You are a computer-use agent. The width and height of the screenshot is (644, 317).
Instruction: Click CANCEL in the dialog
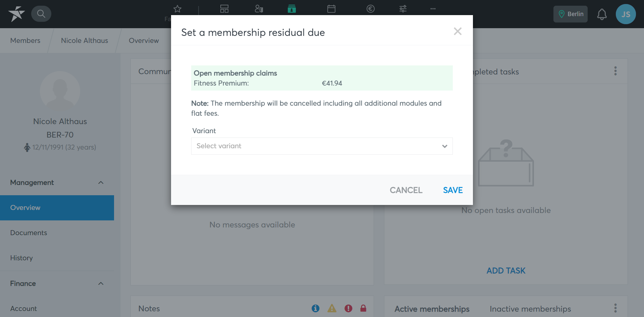(406, 190)
